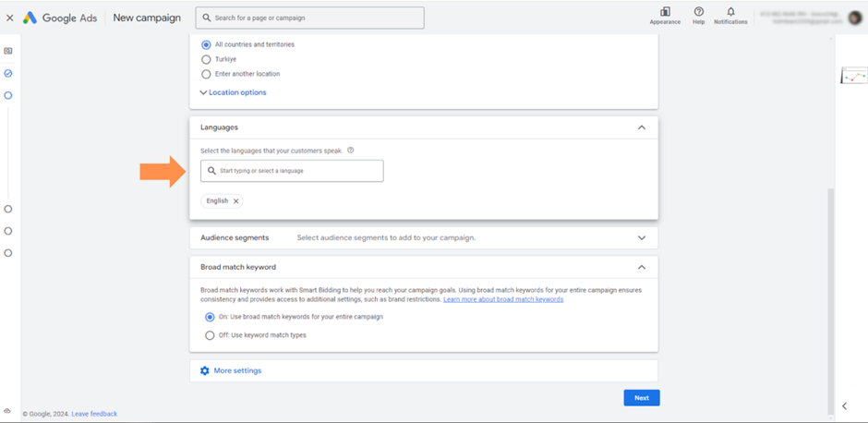Screen dimensions: 868x423
Task: Select the fourth progress step circle in sidebar
Action: pos(7,231)
